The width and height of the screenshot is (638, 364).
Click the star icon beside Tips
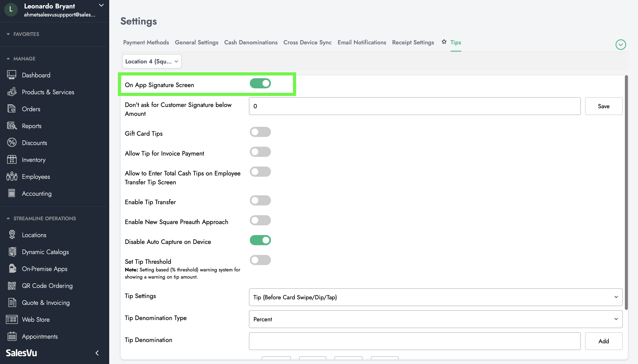pos(444,42)
